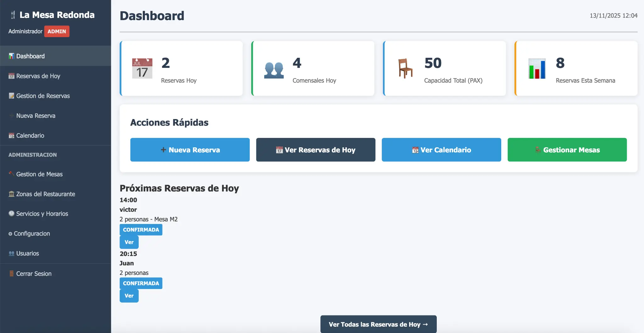This screenshot has height=333, width=644.
Task: Open Calendario from the sidebar
Action: 30,135
